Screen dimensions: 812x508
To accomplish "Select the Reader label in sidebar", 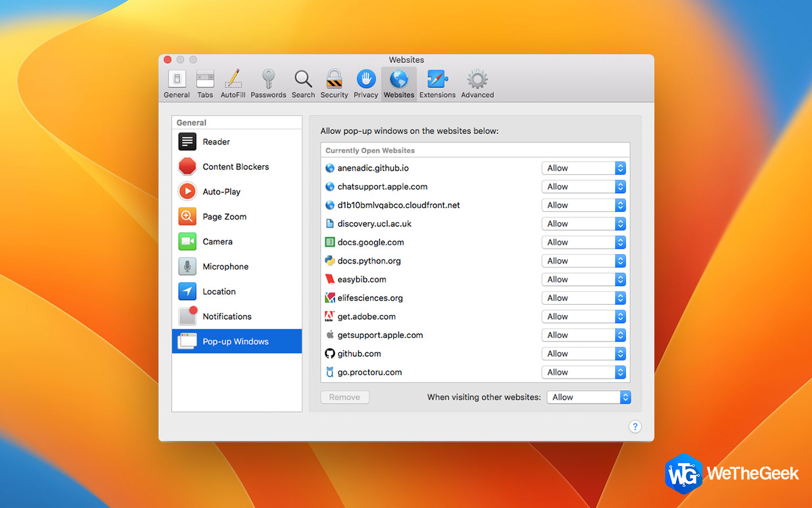I will (x=217, y=142).
